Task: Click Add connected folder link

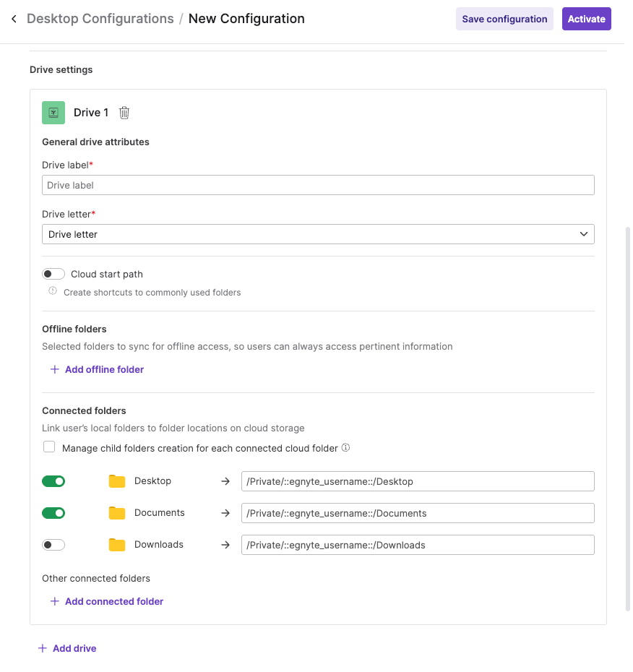Action: pyautogui.click(x=107, y=601)
